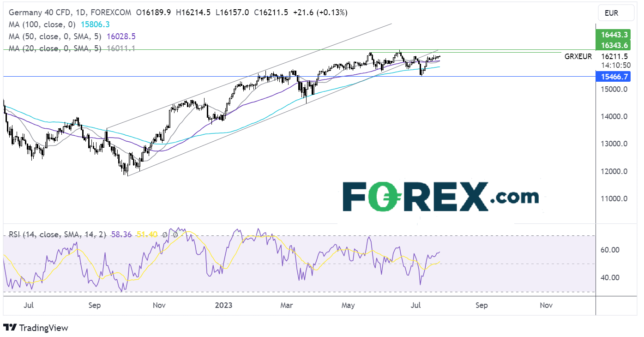Select the MA 20 SMA indicator legend
This screenshot has width=644, height=337.
tap(54, 48)
